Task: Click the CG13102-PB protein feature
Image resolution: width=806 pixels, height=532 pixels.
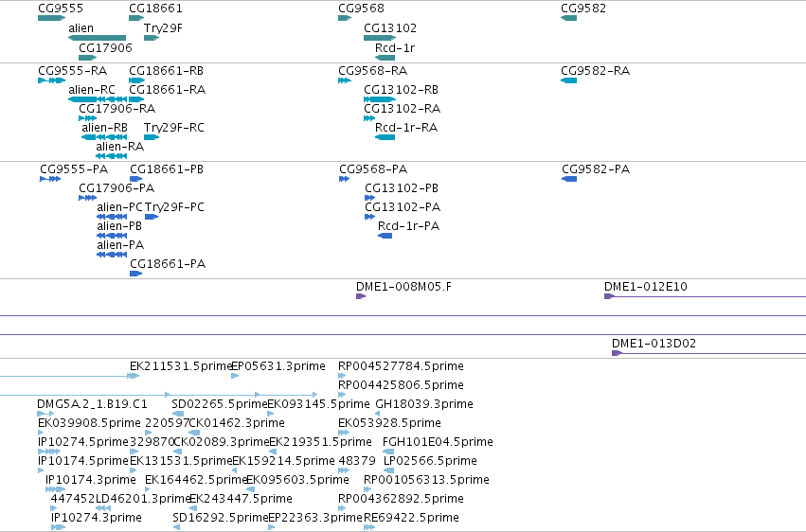Action: click(369, 198)
